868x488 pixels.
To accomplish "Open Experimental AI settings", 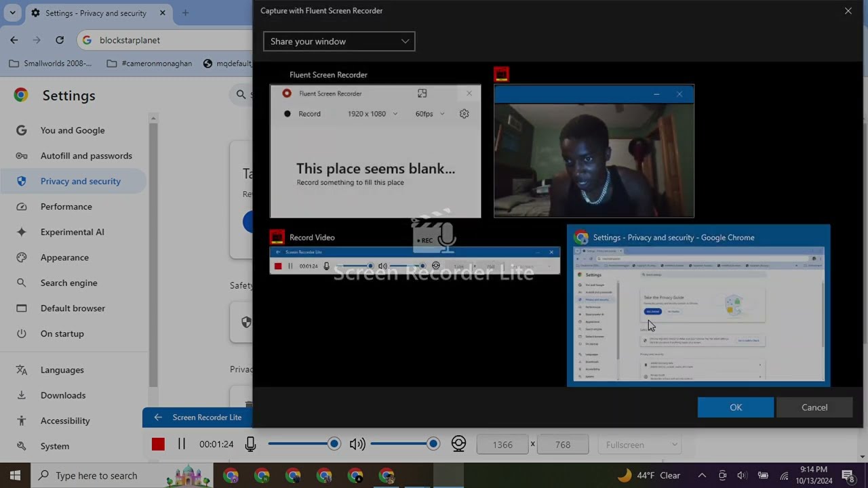I will [73, 232].
